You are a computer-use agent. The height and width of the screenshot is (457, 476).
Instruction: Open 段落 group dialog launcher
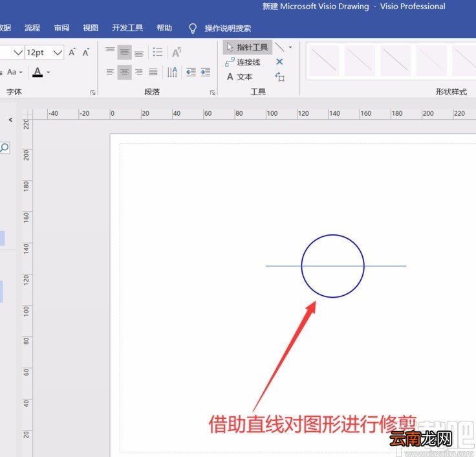click(213, 93)
